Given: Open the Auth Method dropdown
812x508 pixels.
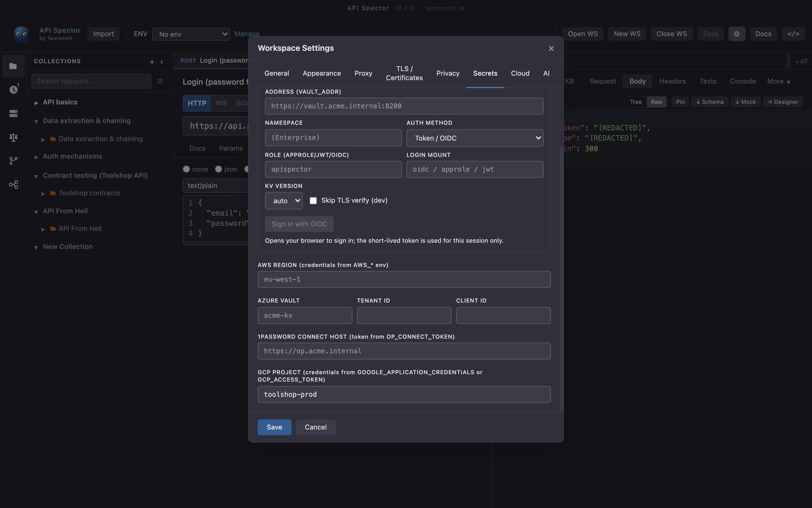Looking at the screenshot, I should (475, 138).
